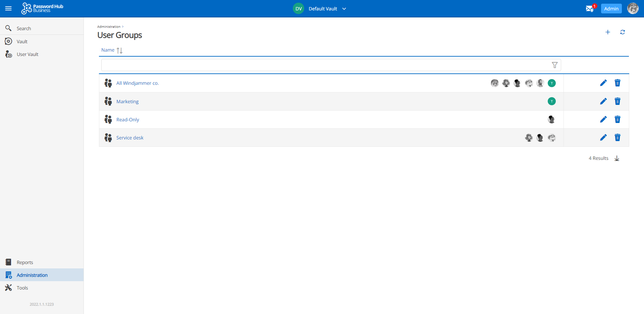Click the Admin button
644x314 pixels.
[611, 8]
